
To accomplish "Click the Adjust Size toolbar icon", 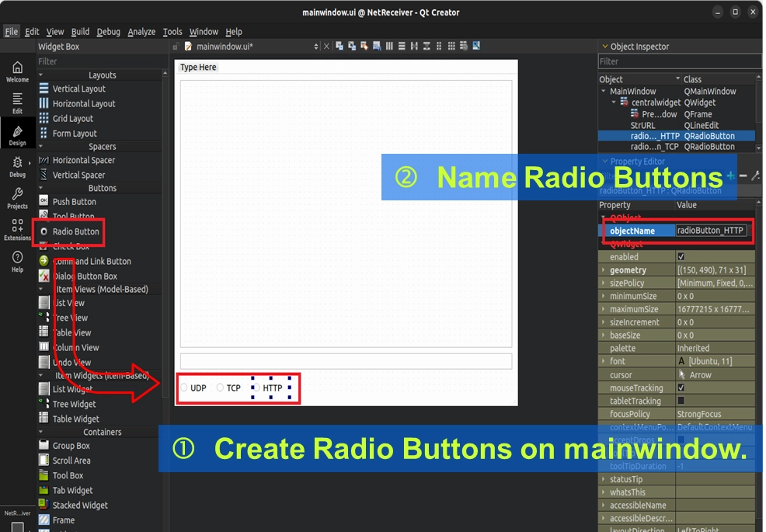I will click(476, 47).
